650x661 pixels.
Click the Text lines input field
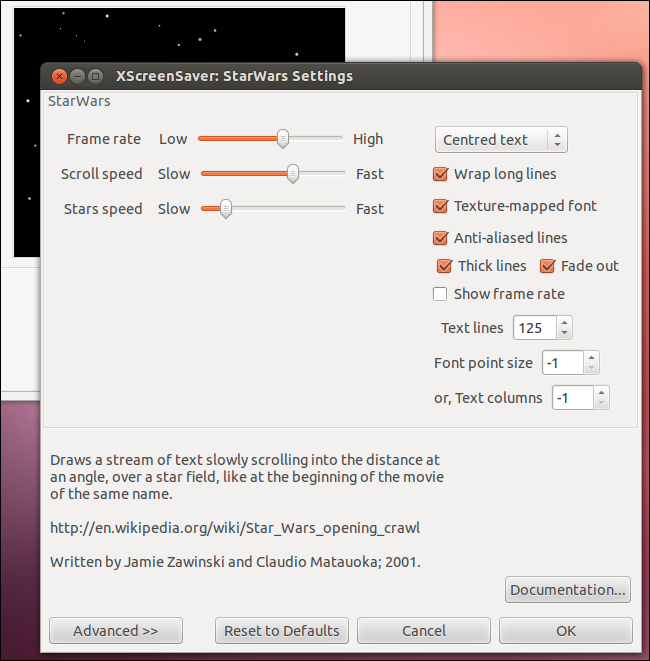coord(535,328)
